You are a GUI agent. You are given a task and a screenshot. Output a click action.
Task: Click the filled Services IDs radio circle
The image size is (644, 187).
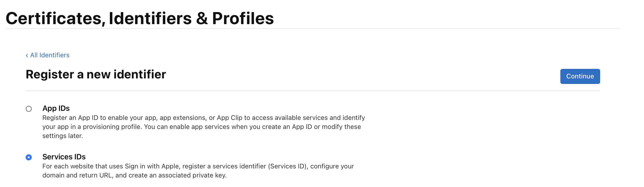tap(29, 157)
